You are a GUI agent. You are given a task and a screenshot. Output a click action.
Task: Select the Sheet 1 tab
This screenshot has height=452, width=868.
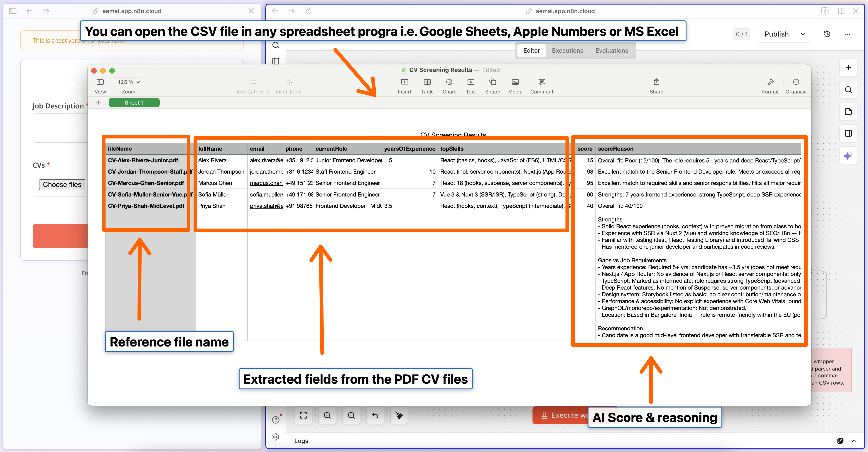pyautogui.click(x=134, y=103)
